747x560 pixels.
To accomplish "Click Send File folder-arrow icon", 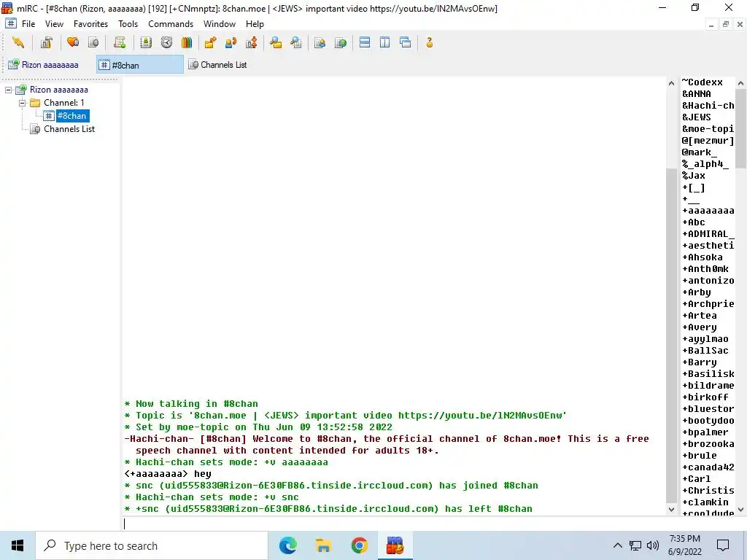I will (x=210, y=42).
